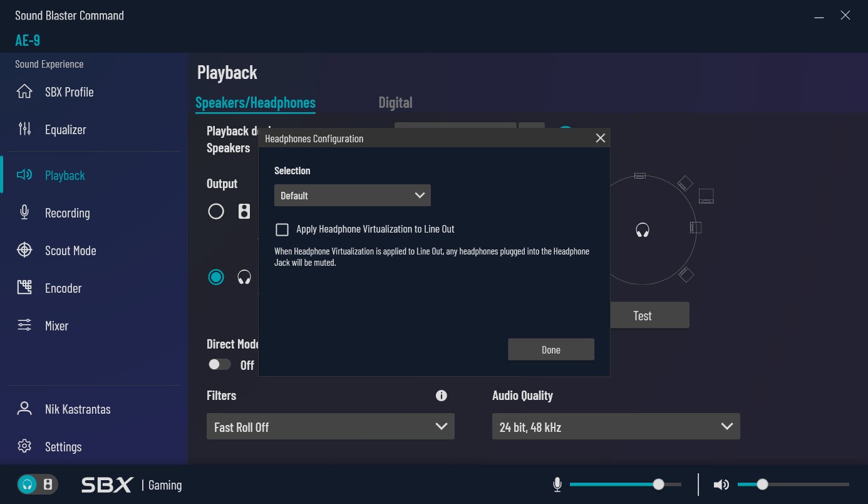This screenshot has width=868, height=504.
Task: Select the side-right speaker icon on the circle
Action: coord(695,227)
